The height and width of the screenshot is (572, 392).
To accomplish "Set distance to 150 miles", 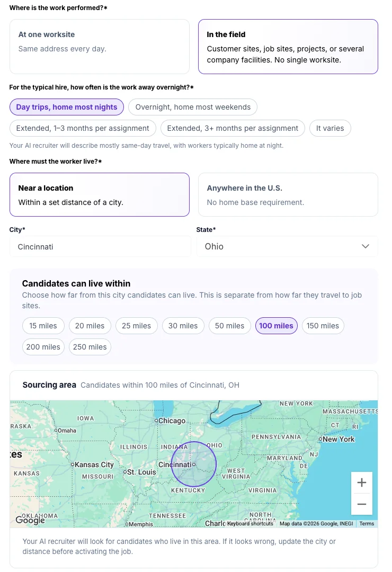I will (323, 326).
